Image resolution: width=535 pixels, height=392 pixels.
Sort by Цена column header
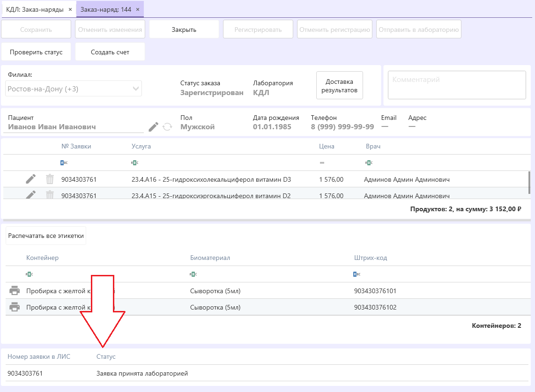click(327, 146)
